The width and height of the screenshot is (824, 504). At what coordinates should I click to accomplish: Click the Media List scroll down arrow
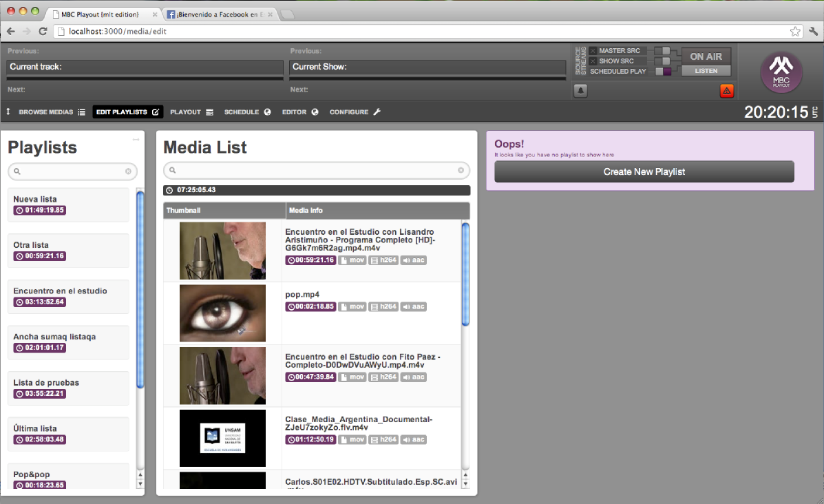465,483
